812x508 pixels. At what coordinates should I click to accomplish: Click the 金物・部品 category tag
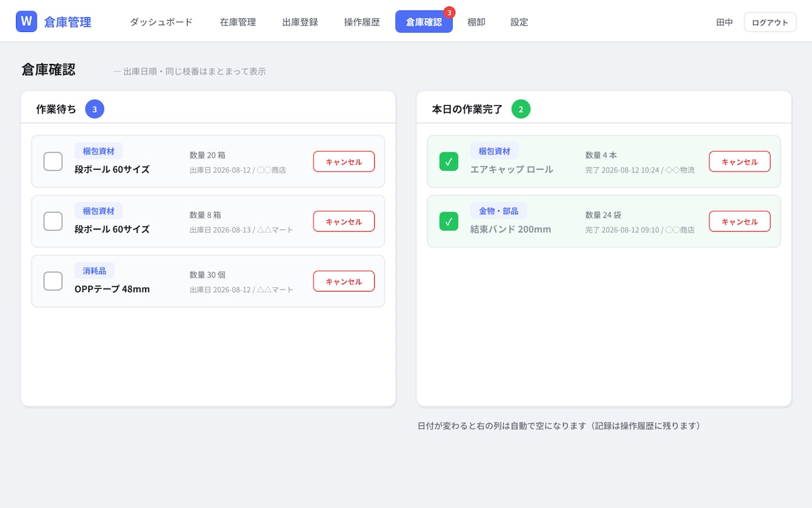(499, 211)
